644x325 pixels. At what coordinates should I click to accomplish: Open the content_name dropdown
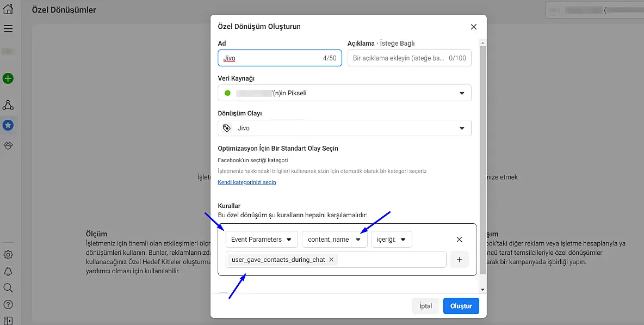click(335, 240)
